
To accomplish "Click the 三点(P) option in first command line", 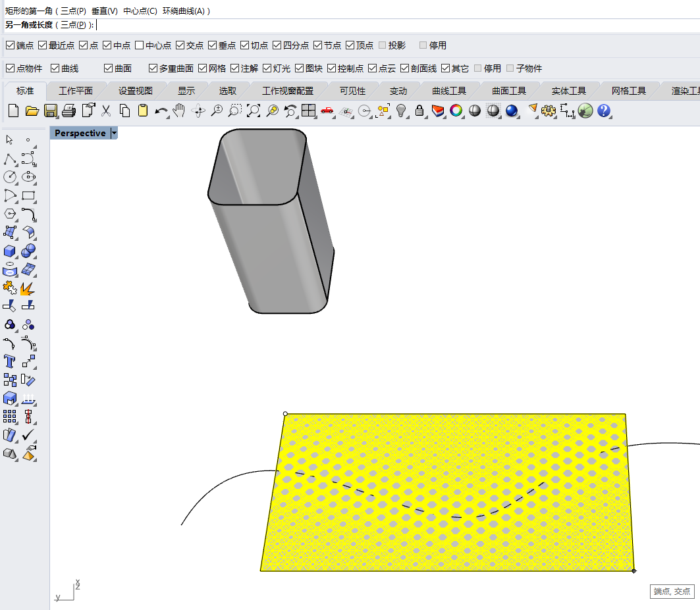I will click(x=73, y=11).
